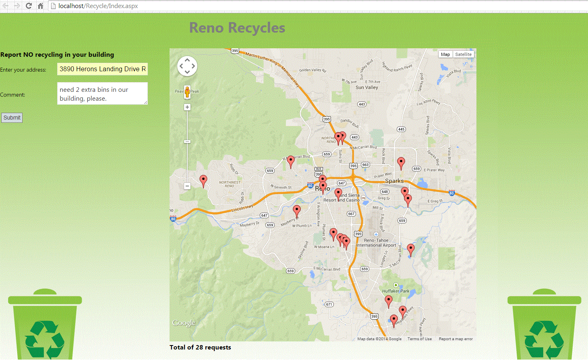Click the marker below Huffaker Park
588x364 pixels.
389,302
